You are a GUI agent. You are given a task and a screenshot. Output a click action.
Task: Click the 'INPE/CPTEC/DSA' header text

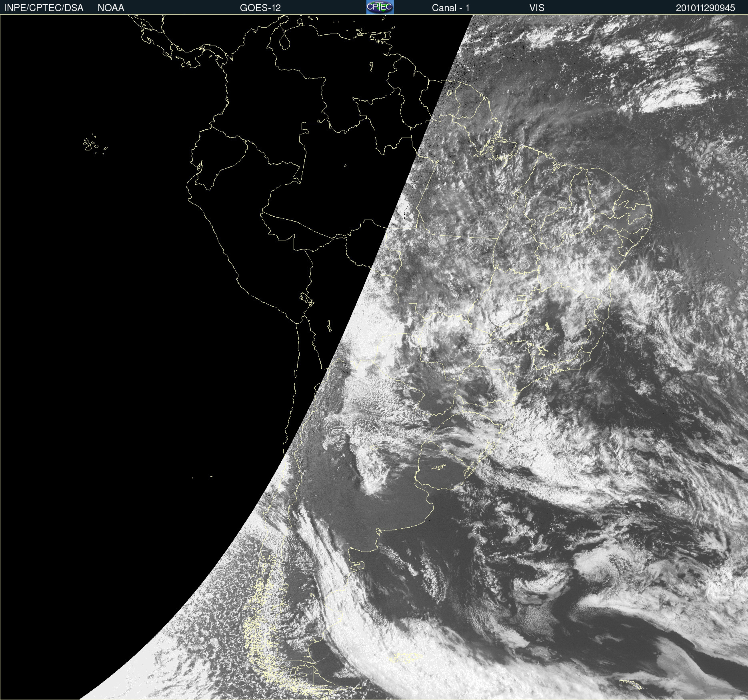point(44,8)
